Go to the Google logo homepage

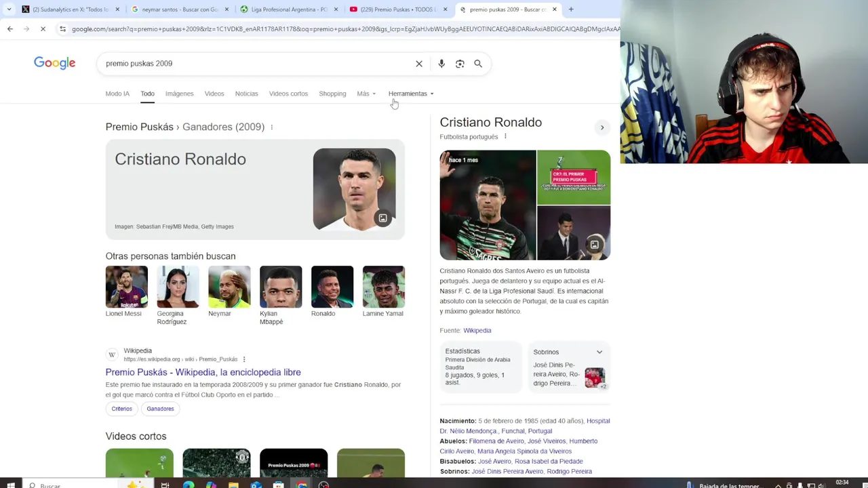(x=55, y=63)
